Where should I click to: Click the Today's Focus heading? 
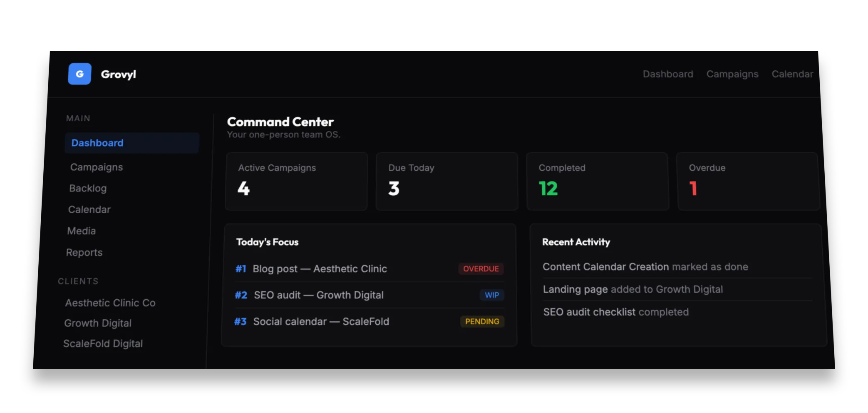coord(268,242)
